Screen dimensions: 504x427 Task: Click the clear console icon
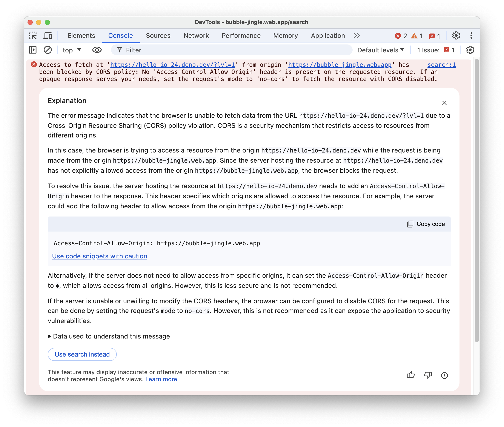(x=47, y=50)
